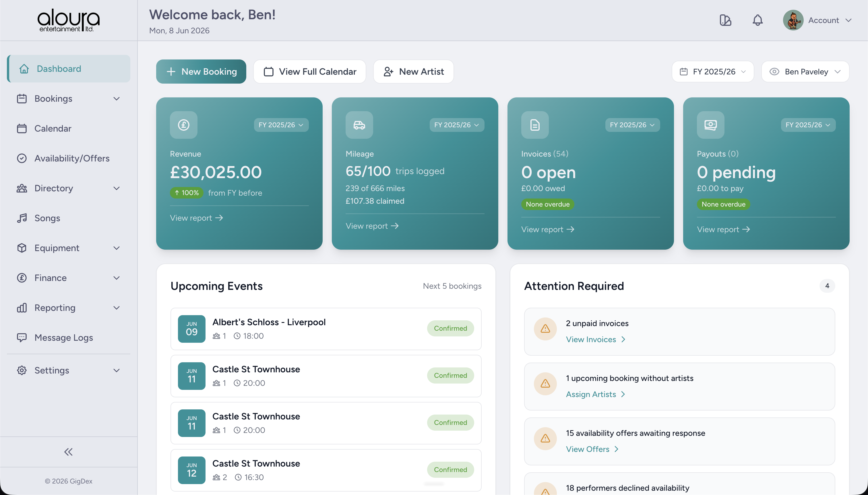Open Calendar from the sidebar
Image resolution: width=868 pixels, height=495 pixels.
(x=69, y=128)
